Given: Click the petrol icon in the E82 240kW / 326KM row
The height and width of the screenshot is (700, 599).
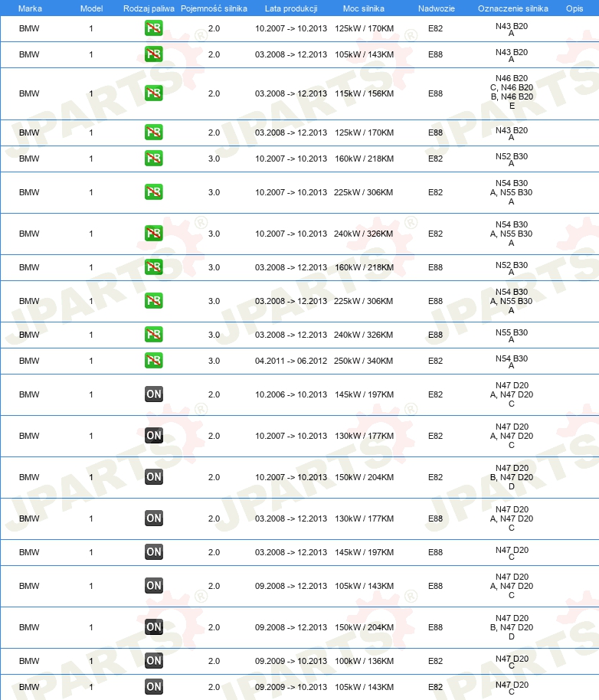Looking at the screenshot, I should click(x=153, y=233).
